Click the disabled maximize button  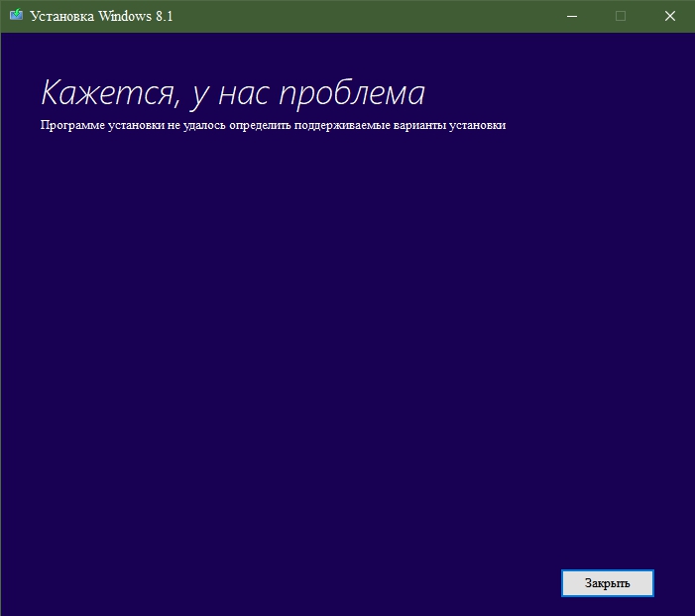point(621,17)
